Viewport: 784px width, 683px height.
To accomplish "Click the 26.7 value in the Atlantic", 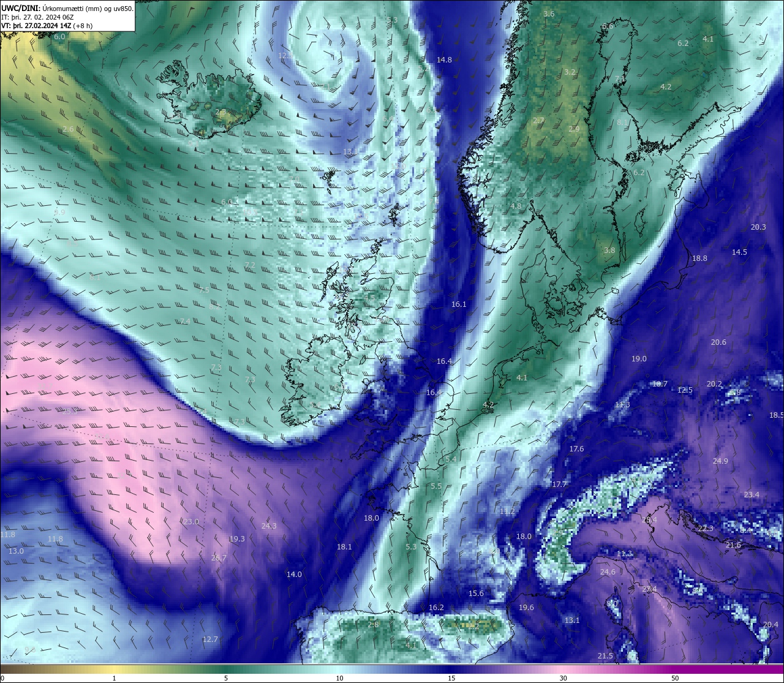I will (219, 558).
